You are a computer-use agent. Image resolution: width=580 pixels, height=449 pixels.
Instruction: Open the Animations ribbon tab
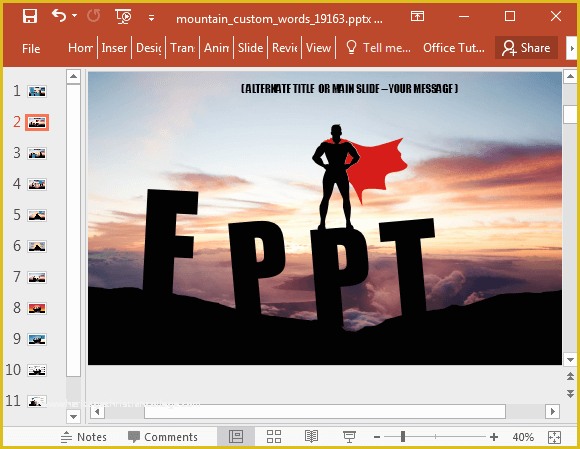[216, 48]
